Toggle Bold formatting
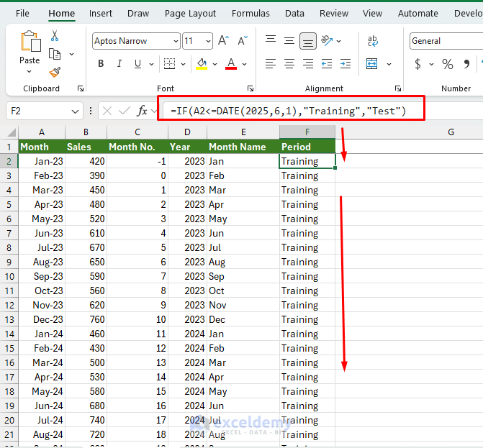 pyautogui.click(x=101, y=64)
